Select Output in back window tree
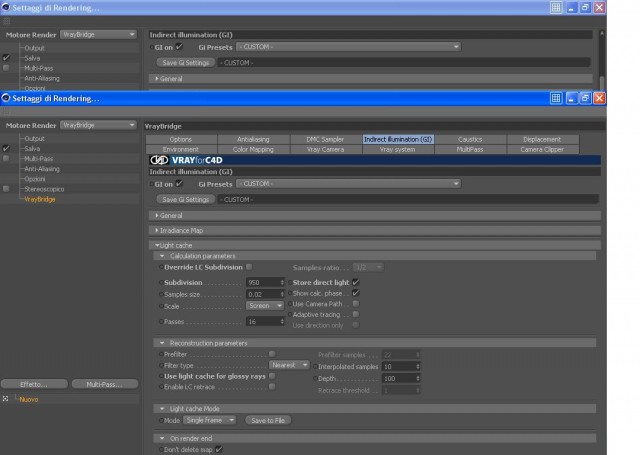This screenshot has width=640, height=455. [34, 48]
